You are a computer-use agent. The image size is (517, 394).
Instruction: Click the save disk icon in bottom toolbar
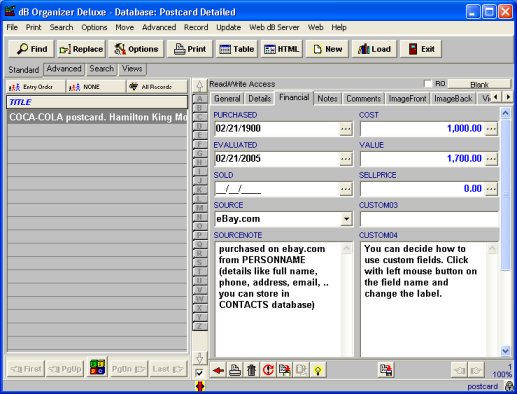(386, 370)
